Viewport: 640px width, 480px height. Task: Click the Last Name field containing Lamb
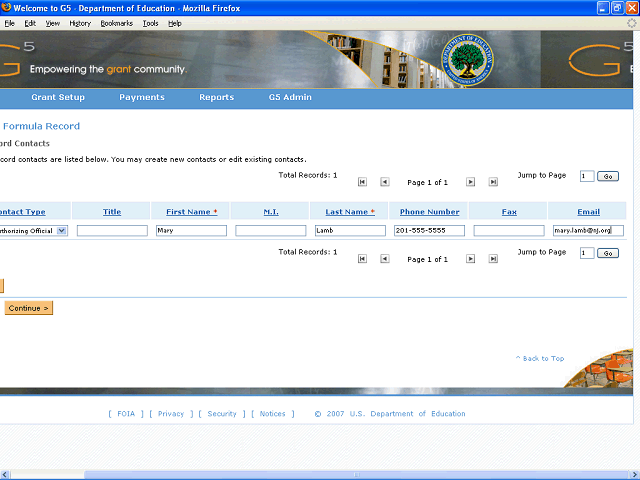tap(350, 231)
